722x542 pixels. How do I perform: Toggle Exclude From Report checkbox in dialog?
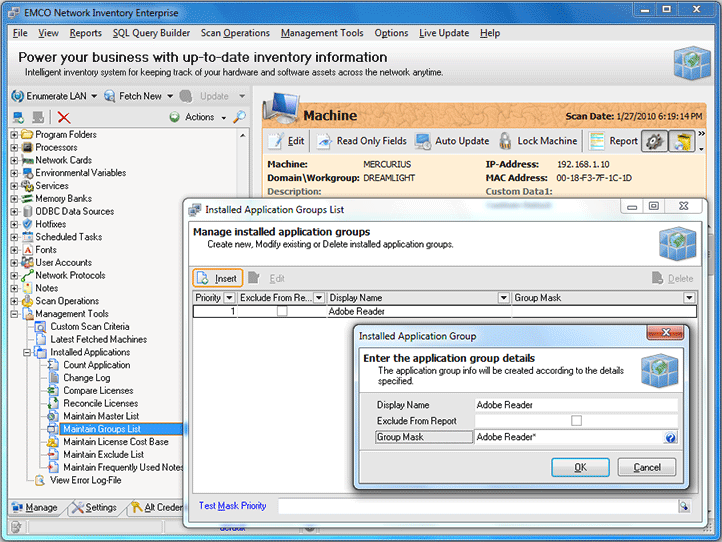(x=576, y=421)
